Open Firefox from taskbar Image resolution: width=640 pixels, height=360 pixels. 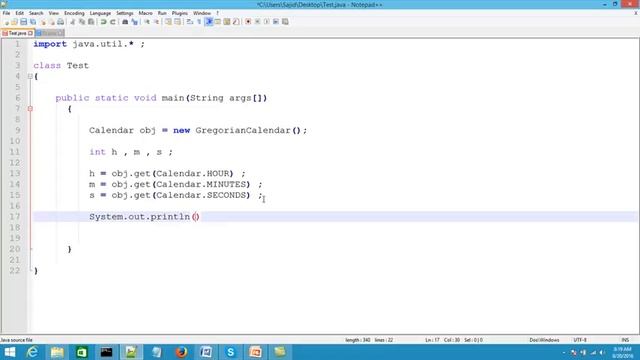181,352
